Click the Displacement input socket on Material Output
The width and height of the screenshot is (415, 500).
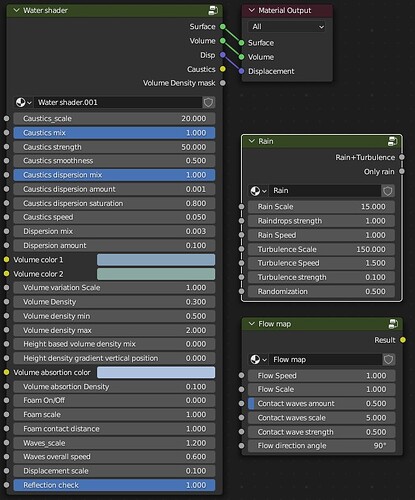coord(241,71)
